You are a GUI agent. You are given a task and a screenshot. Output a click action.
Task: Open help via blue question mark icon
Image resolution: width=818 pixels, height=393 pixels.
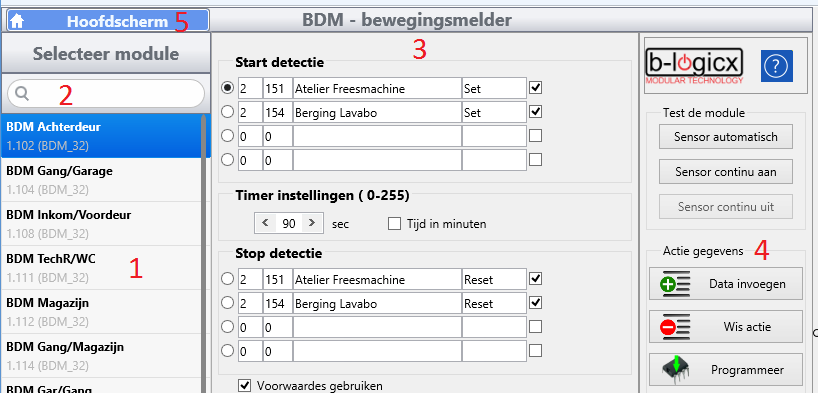776,66
